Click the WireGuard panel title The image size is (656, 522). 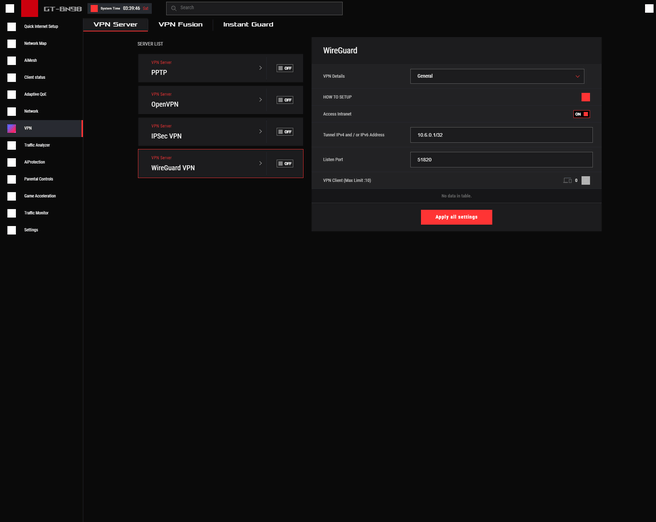pos(340,51)
